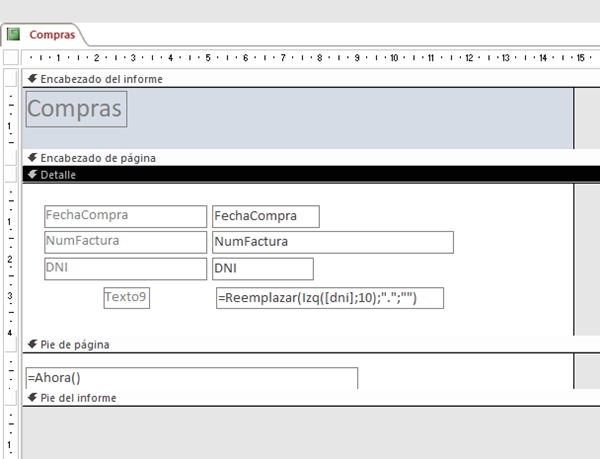This screenshot has width=600, height=459.
Task: Select the Encabezado de página section bar
Action: (x=311, y=158)
